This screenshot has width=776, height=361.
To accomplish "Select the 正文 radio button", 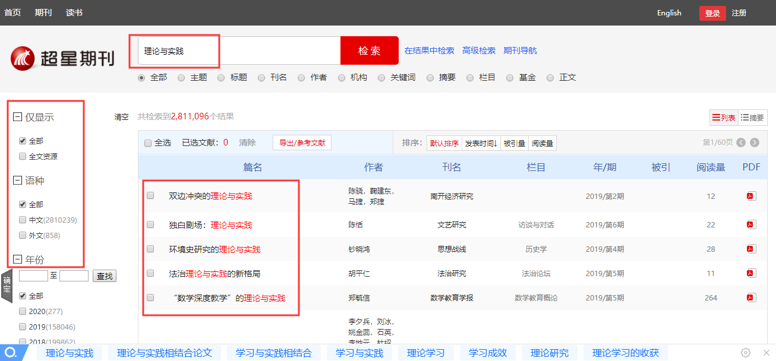I will [x=549, y=78].
